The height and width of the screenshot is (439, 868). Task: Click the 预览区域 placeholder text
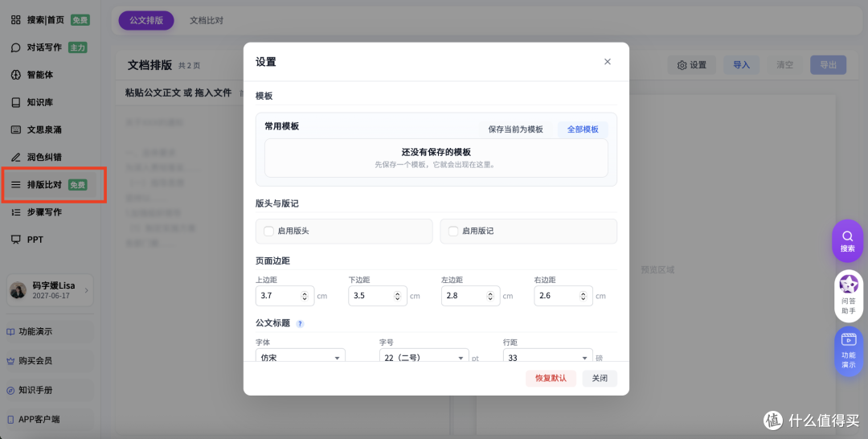(x=657, y=269)
